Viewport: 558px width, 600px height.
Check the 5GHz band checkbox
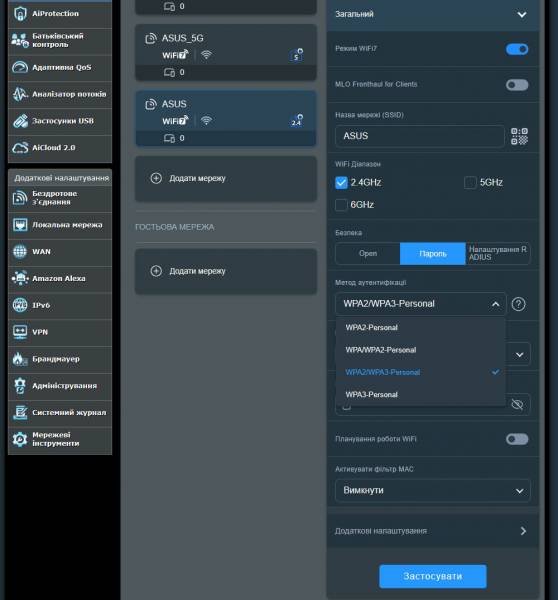470,183
